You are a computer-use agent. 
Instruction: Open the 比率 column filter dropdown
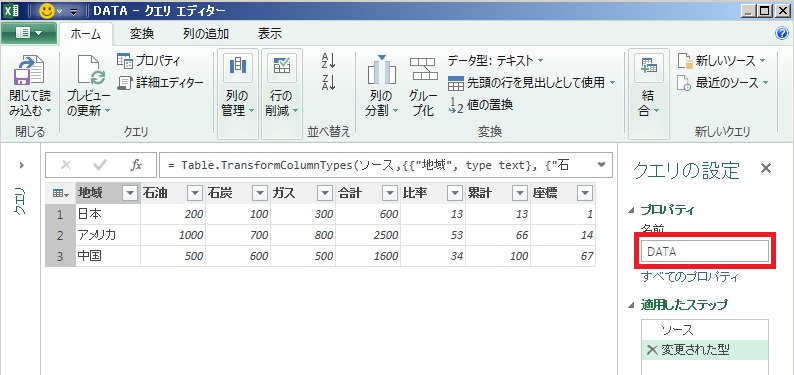point(455,193)
